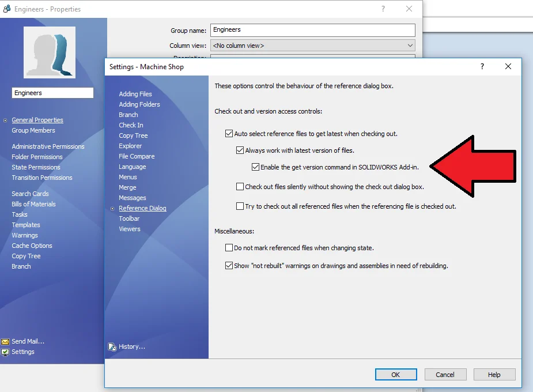Click help question mark in Engineers Properties window

(x=383, y=9)
